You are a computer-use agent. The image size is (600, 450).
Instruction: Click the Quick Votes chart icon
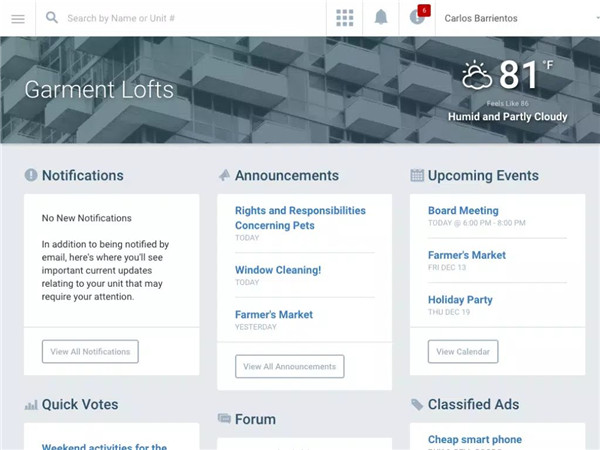tap(31, 405)
